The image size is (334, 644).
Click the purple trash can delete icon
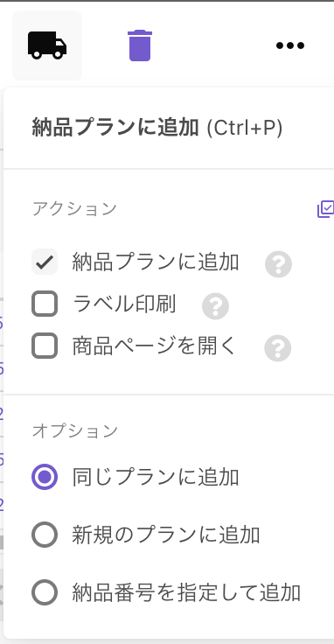pos(140,45)
